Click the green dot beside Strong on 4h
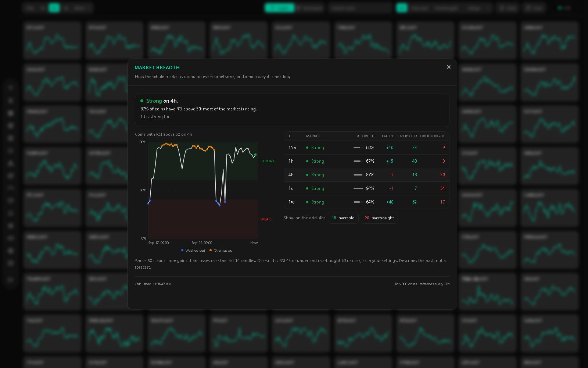The height and width of the screenshot is (368, 588). 142,101
